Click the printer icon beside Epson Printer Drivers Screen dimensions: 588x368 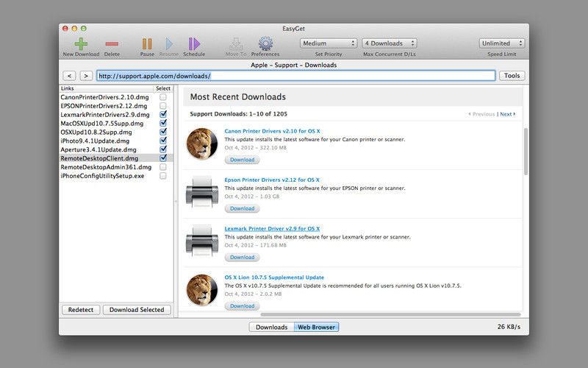pyautogui.click(x=202, y=192)
